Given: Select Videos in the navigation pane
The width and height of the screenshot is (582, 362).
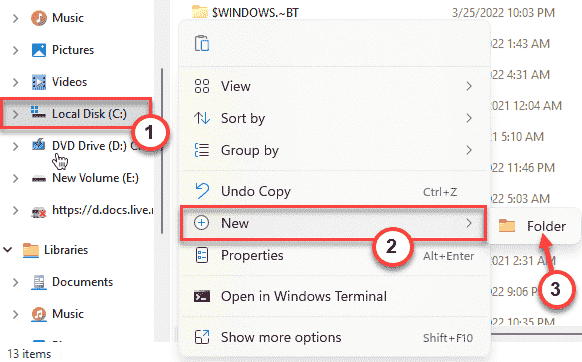Looking at the screenshot, I should click(x=69, y=82).
